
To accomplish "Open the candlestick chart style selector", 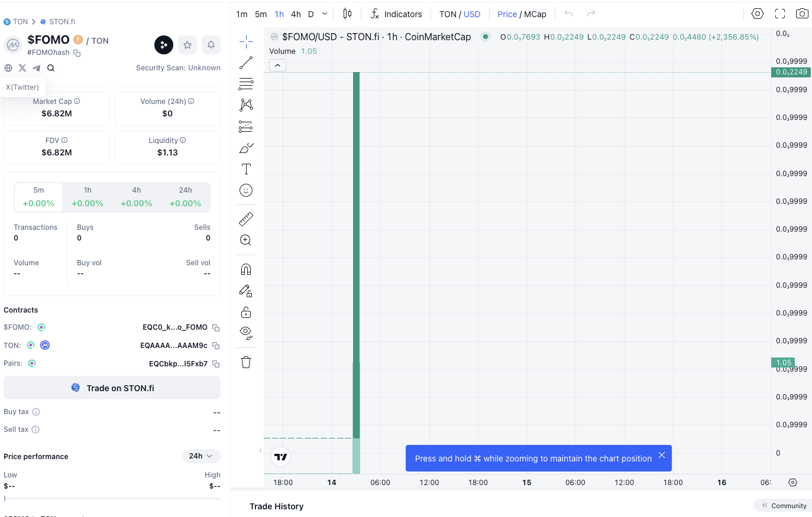I will [347, 14].
